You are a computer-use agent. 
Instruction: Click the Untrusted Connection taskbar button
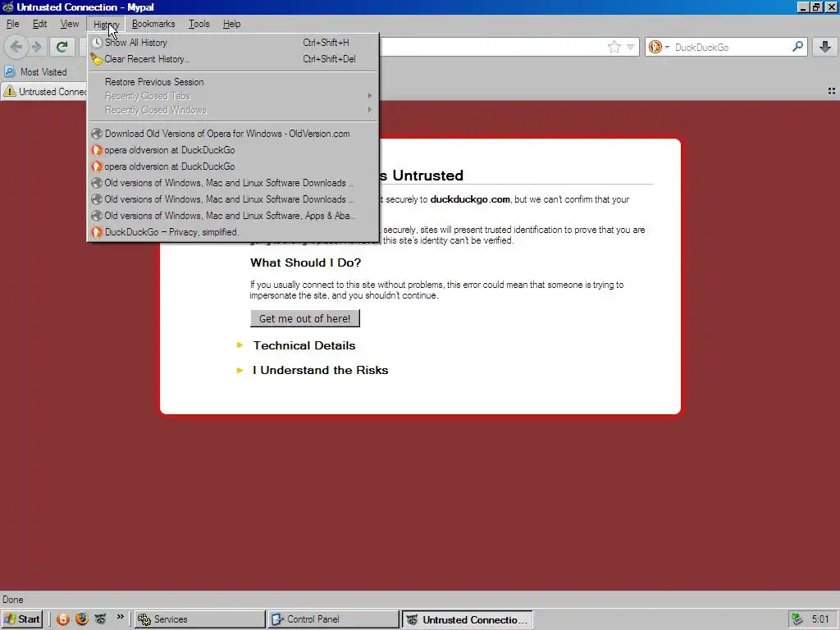click(467, 619)
